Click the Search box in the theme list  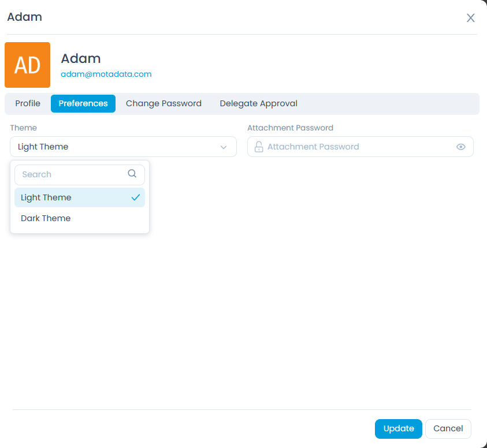[72, 174]
